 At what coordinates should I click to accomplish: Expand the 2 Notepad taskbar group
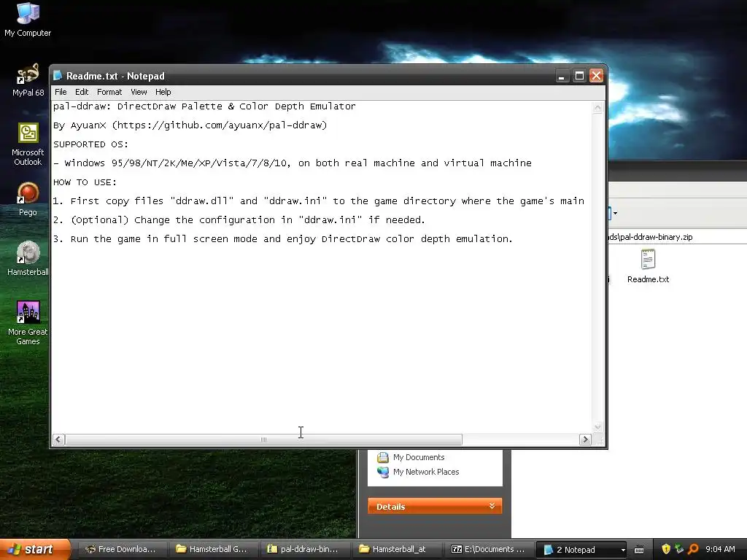click(581, 550)
